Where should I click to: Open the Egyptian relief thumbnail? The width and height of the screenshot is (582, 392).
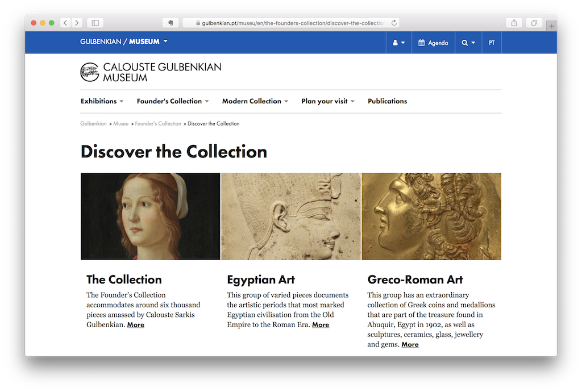pos(291,216)
